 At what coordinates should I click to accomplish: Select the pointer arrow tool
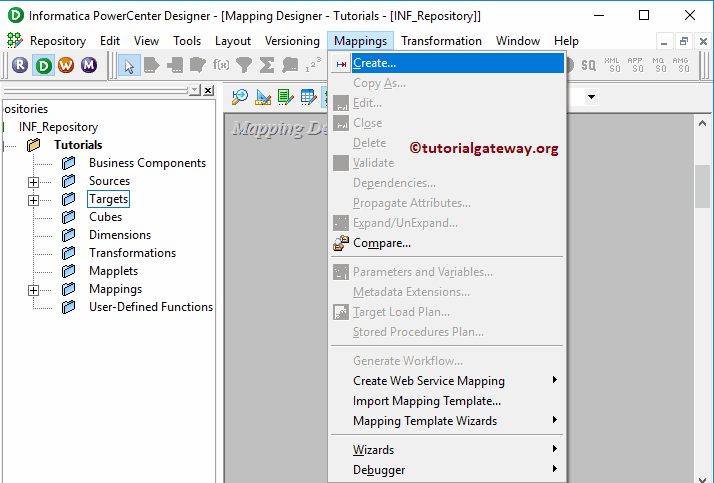coord(129,65)
